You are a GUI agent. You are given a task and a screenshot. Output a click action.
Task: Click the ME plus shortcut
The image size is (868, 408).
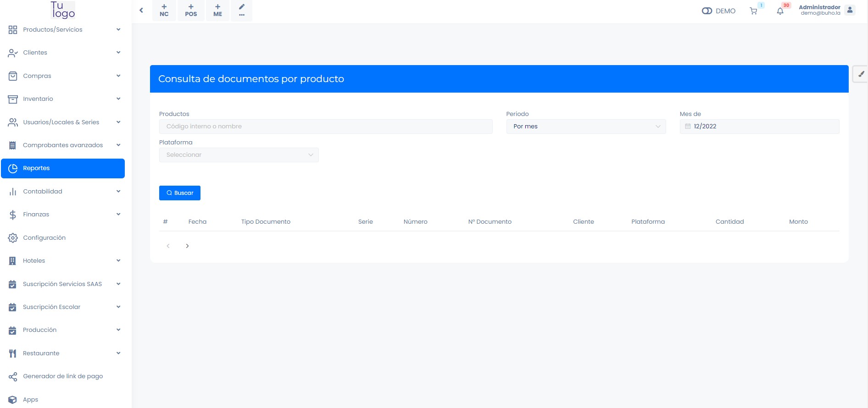[x=217, y=11]
